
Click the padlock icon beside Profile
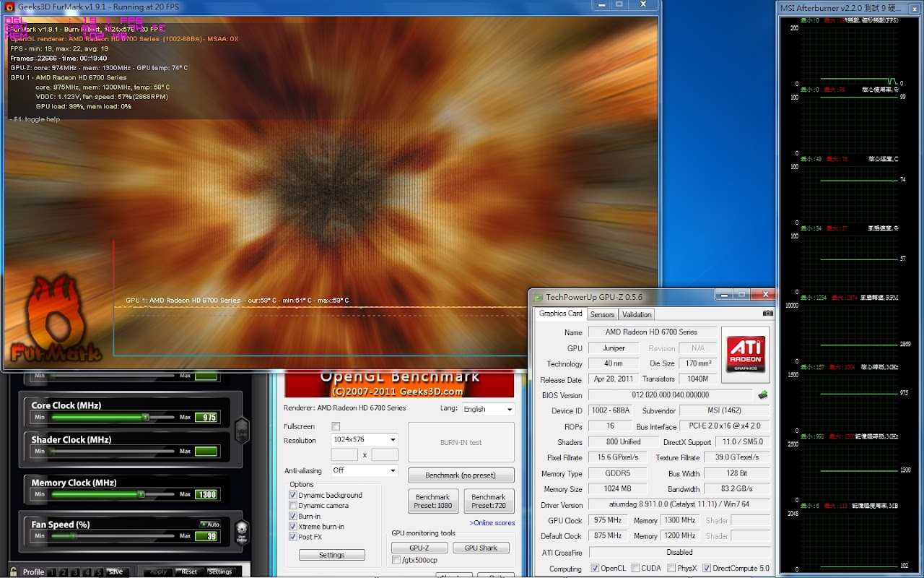(14, 571)
